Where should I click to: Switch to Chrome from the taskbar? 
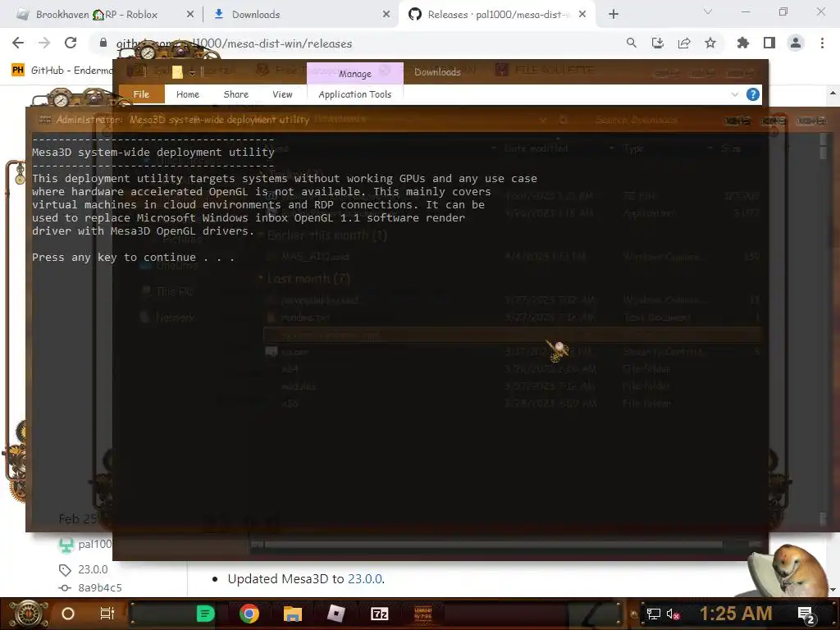[249, 614]
